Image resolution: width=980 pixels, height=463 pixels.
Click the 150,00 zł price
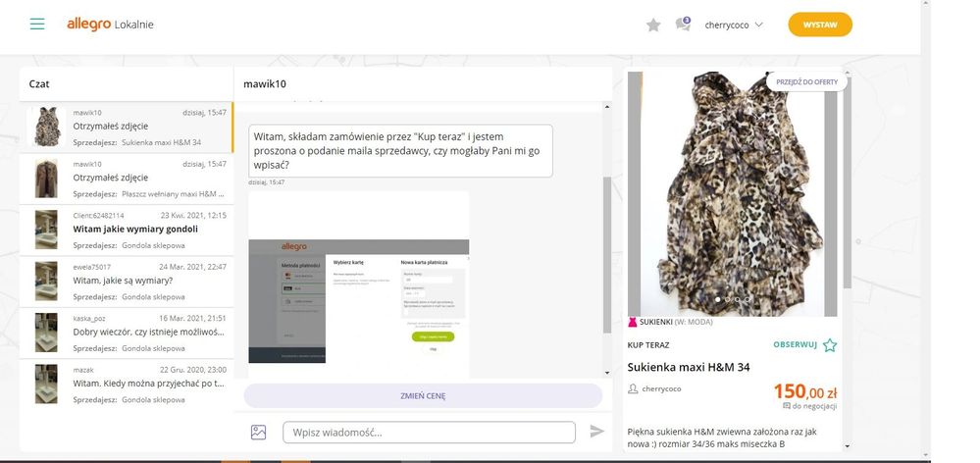805,391
